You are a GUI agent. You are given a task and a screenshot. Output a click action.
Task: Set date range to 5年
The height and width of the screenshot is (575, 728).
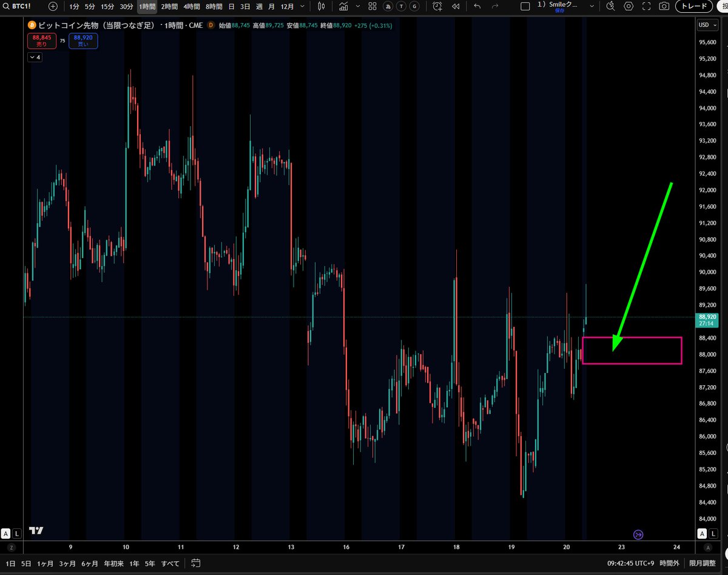(150, 563)
